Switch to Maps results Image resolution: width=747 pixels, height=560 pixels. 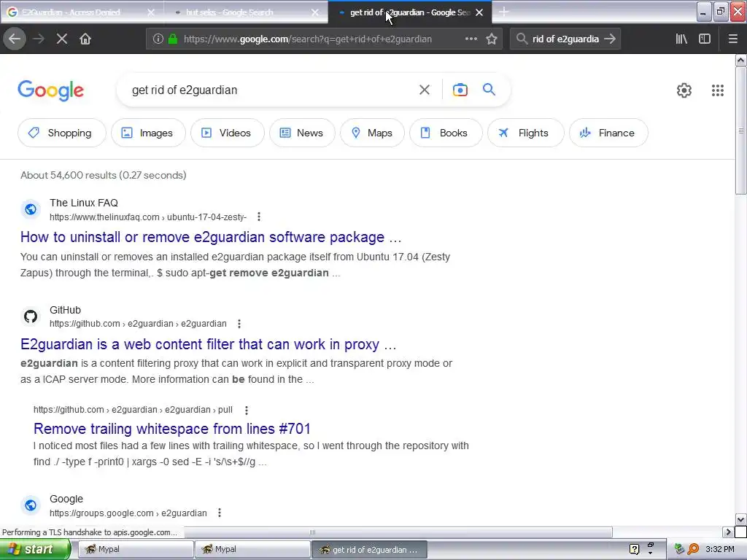(x=372, y=133)
